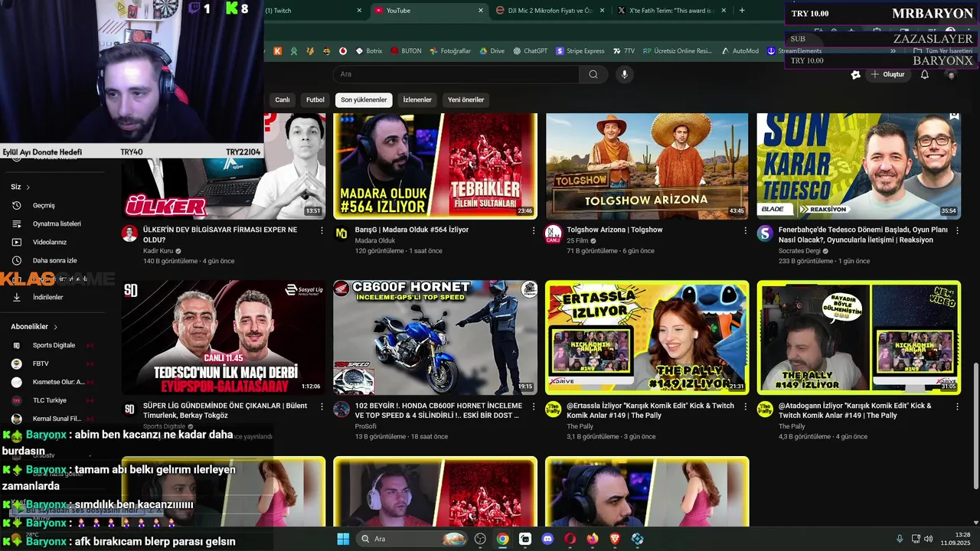Open the Botrix bookmark
Viewport: 980px width, 551px height.
point(368,51)
